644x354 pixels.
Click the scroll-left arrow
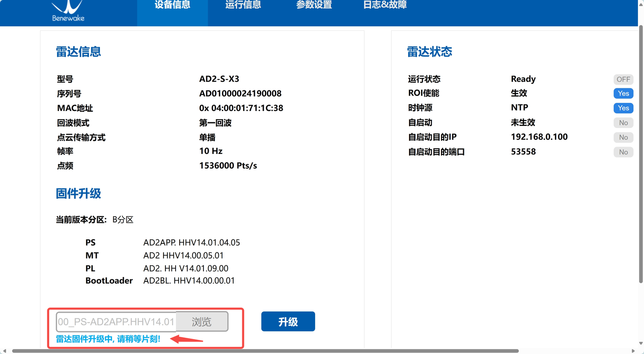4,351
